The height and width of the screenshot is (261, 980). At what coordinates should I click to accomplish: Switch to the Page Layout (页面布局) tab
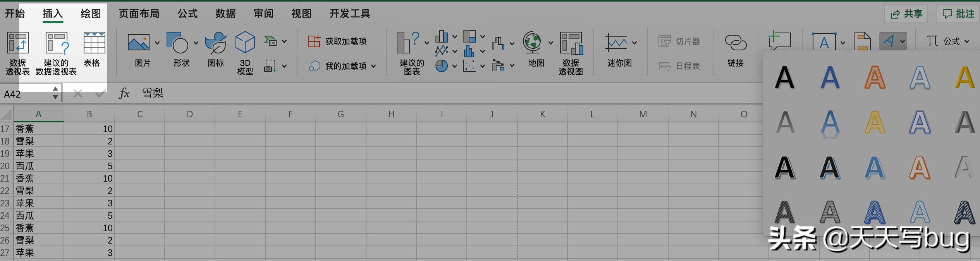(139, 14)
